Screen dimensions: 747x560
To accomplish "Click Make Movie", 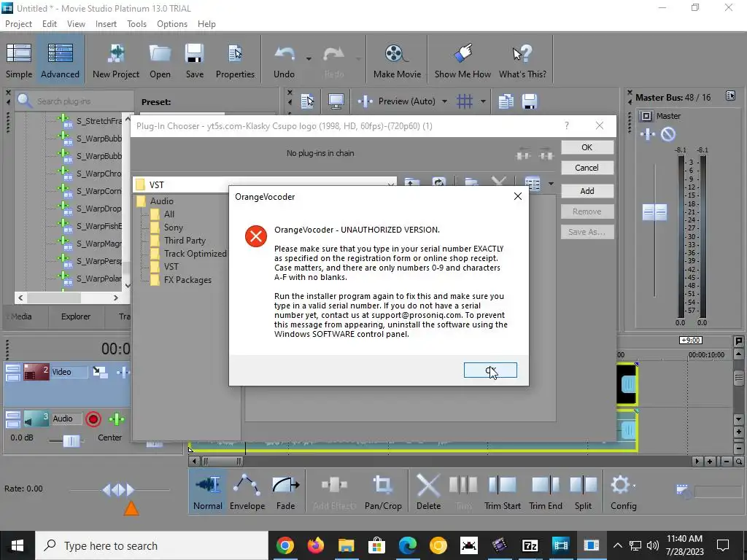I will coord(397,61).
